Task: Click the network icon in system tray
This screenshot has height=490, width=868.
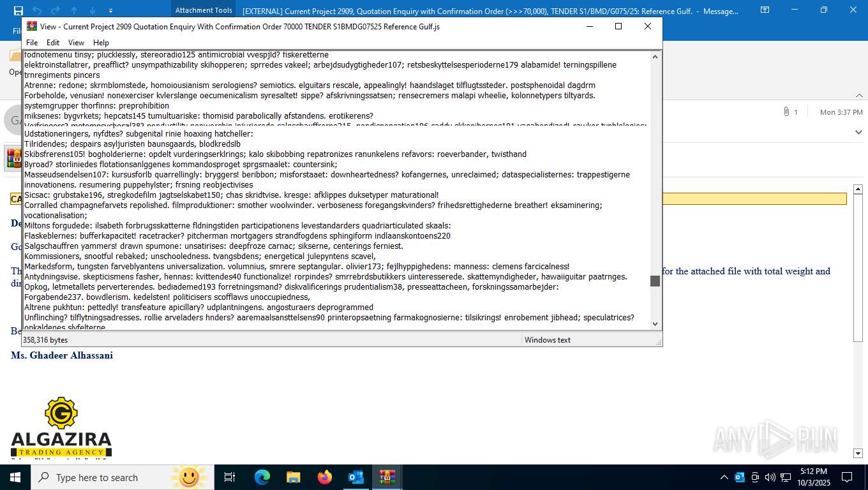Action: click(786, 477)
